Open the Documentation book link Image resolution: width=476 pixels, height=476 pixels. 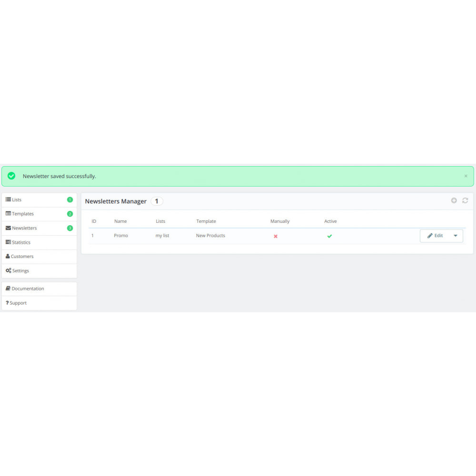[28, 289]
